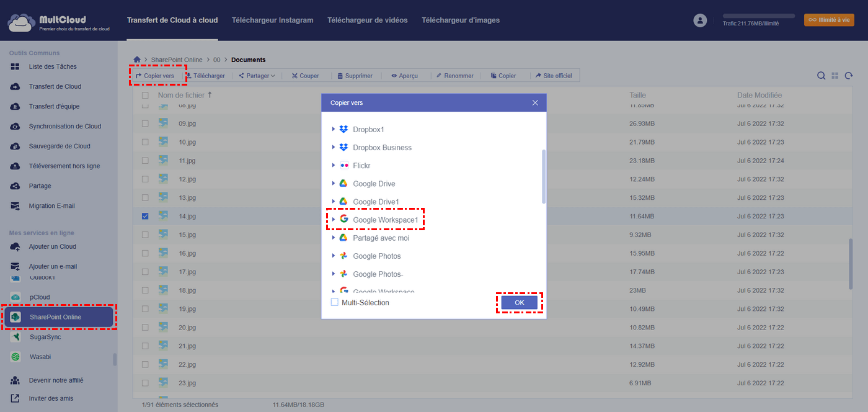Switch to grid view icon
The height and width of the screenshot is (412, 868).
point(835,76)
